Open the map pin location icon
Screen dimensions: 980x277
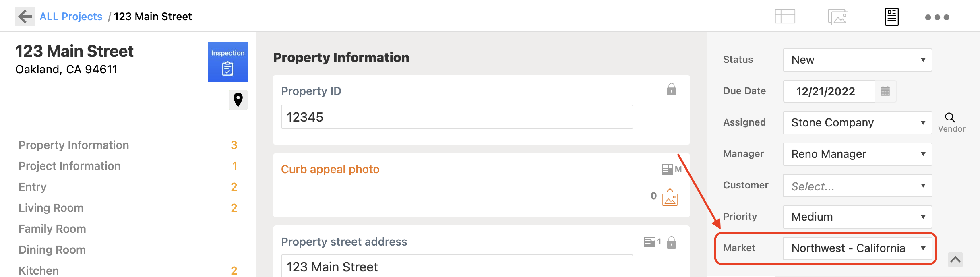click(238, 100)
